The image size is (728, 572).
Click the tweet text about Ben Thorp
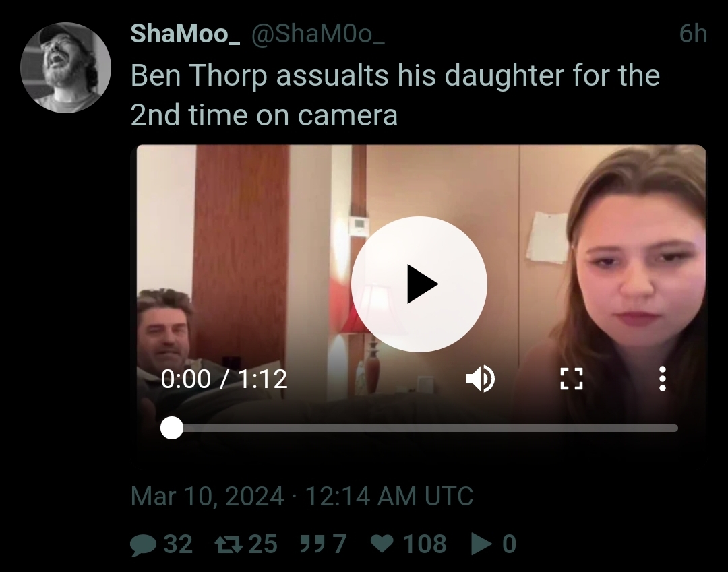(395, 94)
